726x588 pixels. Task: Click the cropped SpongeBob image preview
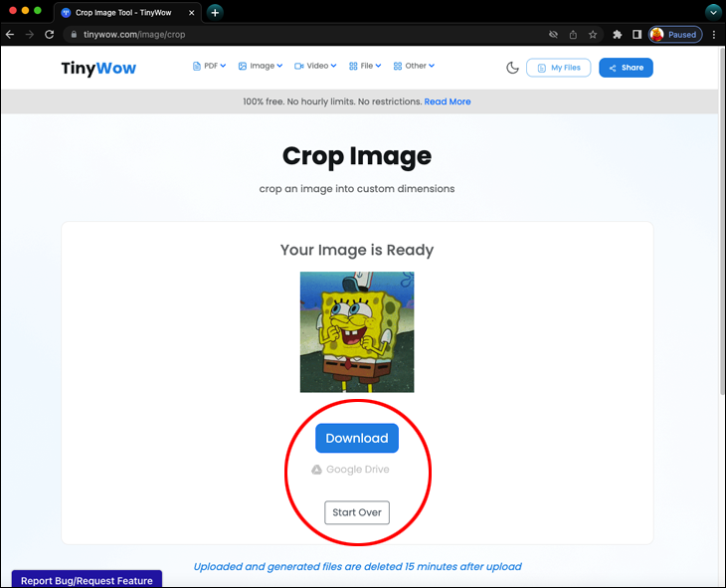click(x=357, y=331)
